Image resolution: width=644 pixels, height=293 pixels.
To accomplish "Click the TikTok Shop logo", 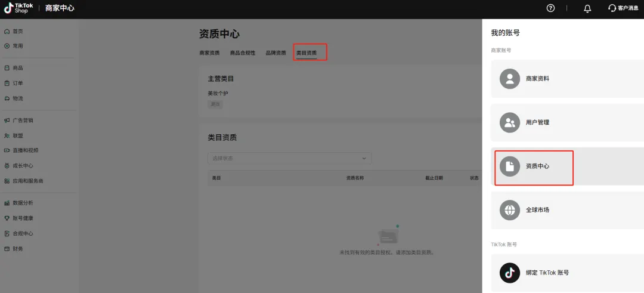I will (x=18, y=8).
